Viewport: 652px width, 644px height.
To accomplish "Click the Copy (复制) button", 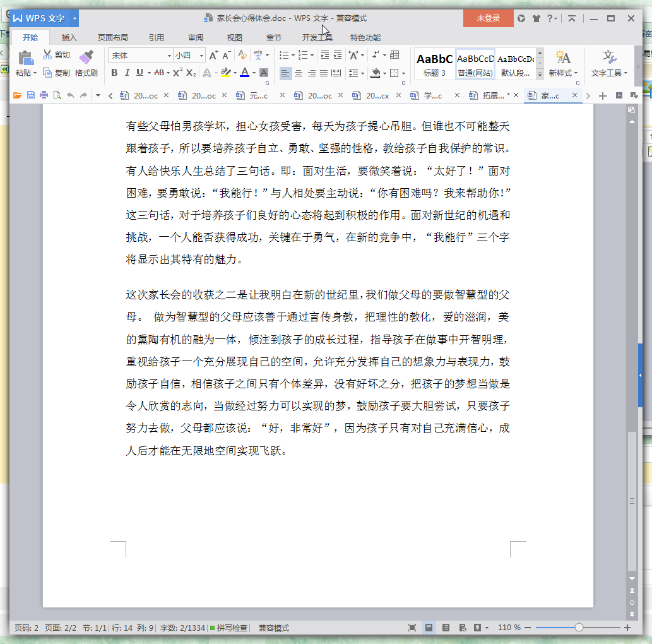I will 57,73.
